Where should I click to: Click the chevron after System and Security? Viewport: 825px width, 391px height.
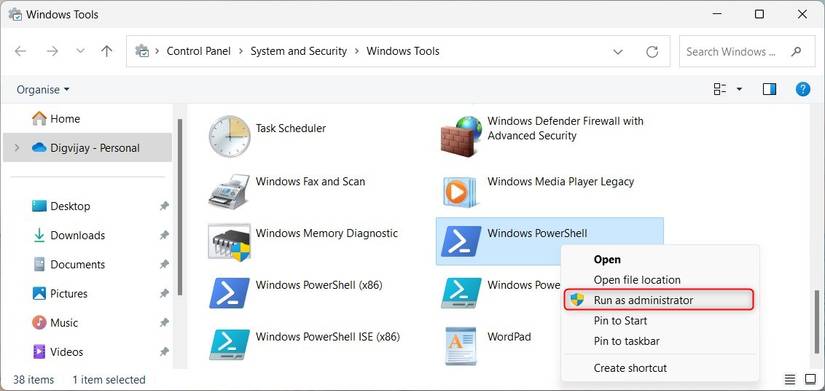point(357,51)
